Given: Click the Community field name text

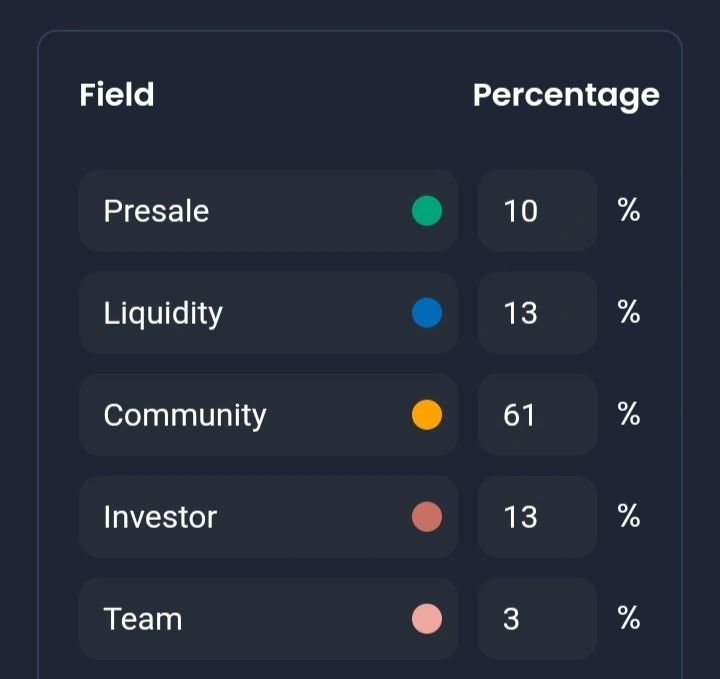Looking at the screenshot, I should (x=185, y=415).
